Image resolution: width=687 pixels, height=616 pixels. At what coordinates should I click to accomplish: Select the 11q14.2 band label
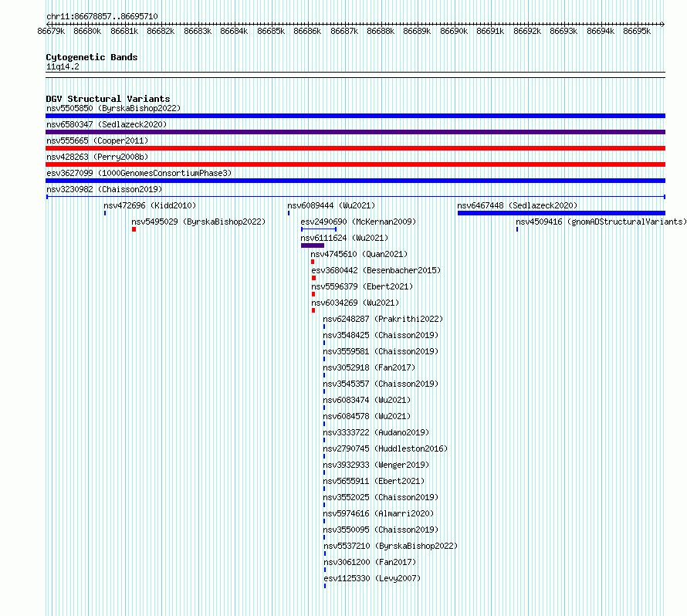tap(63, 66)
